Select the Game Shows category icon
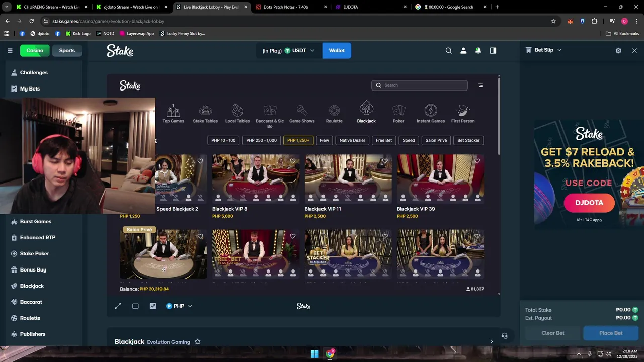 tap(302, 113)
